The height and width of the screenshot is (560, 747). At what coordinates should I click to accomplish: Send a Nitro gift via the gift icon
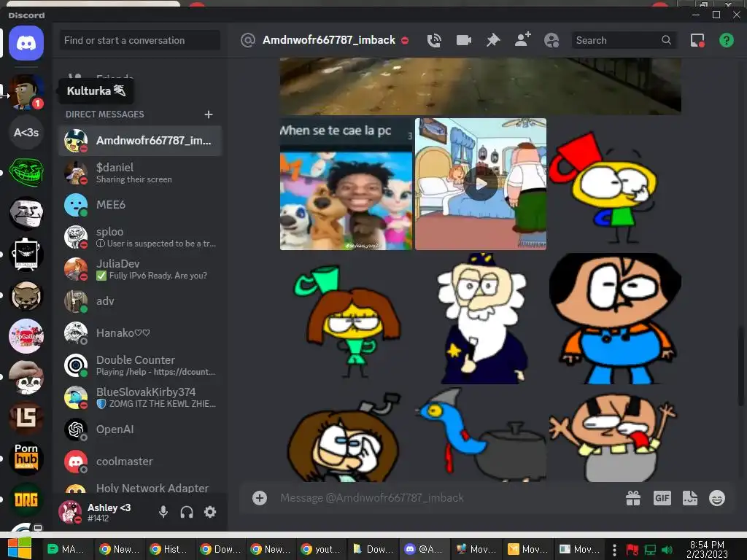tap(633, 498)
